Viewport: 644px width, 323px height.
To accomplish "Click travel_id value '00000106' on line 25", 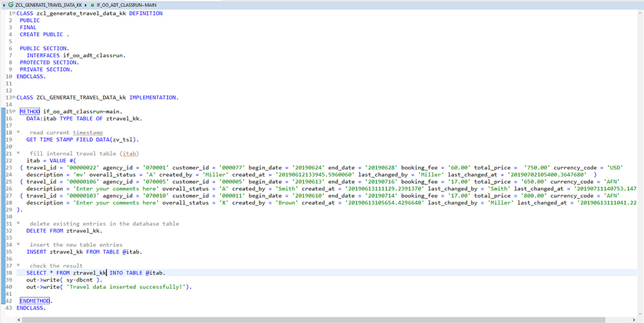I will 82,181.
